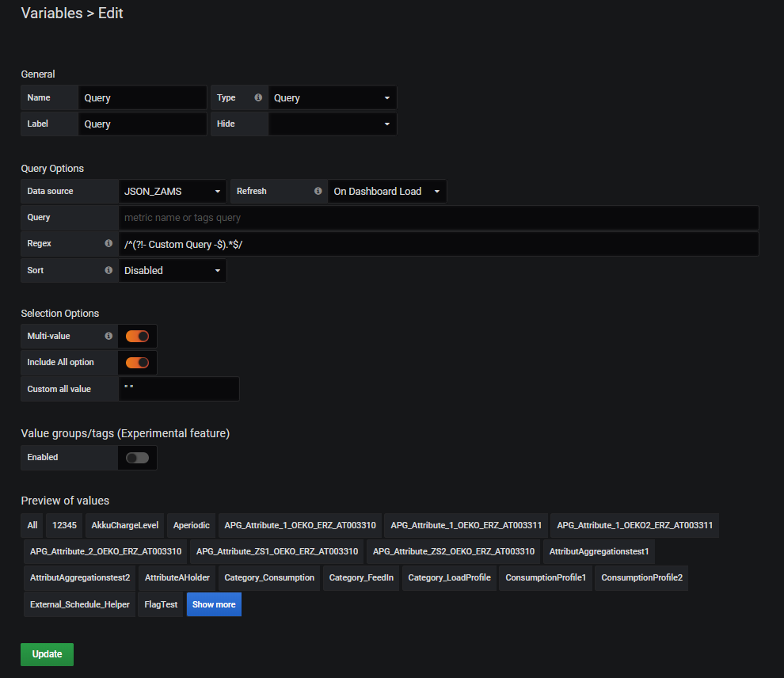
Task: Disable the Include All option switch
Action: 137,363
